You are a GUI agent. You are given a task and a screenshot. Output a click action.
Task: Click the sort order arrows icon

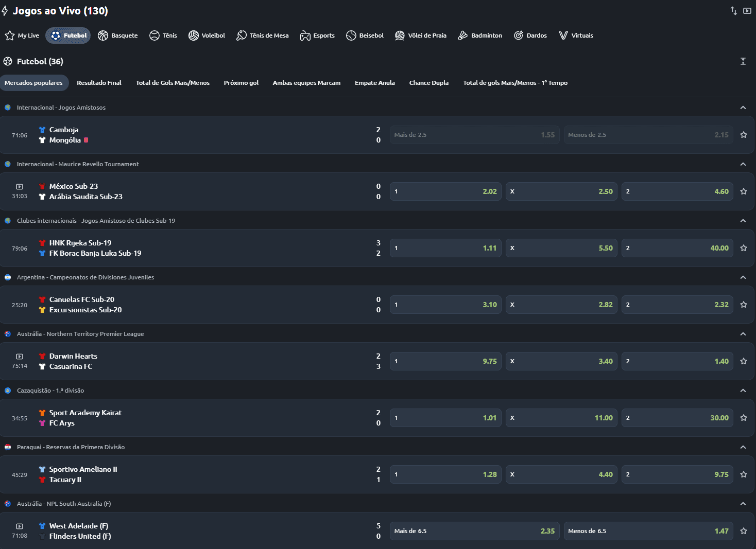coord(733,11)
